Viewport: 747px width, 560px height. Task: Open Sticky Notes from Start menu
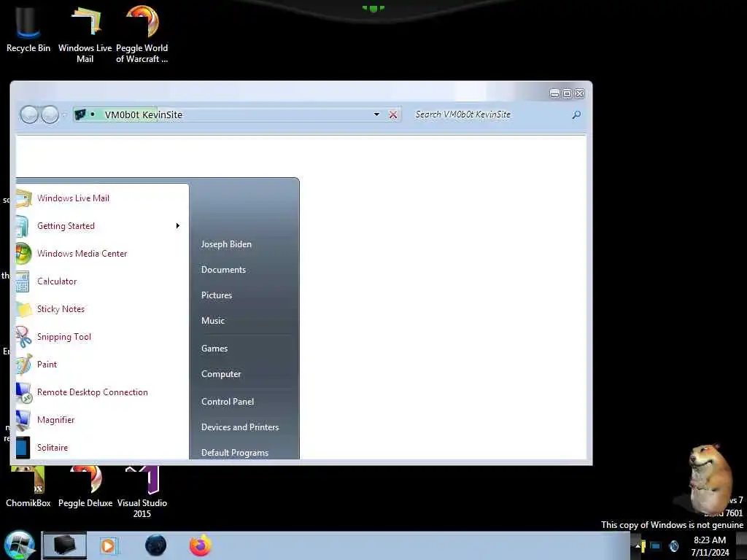click(x=102, y=308)
